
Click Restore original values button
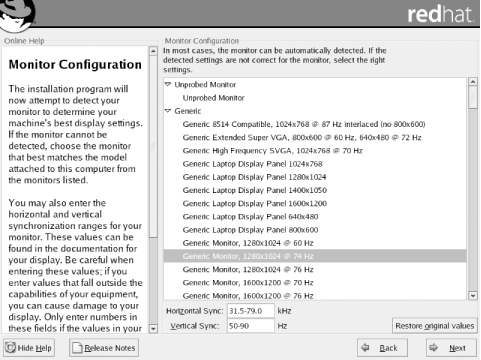tap(434, 326)
